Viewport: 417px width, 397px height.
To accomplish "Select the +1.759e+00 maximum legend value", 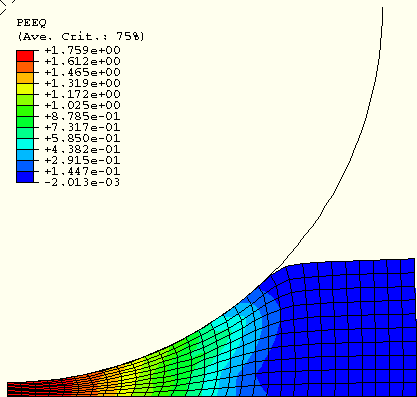I will [x=82, y=50].
